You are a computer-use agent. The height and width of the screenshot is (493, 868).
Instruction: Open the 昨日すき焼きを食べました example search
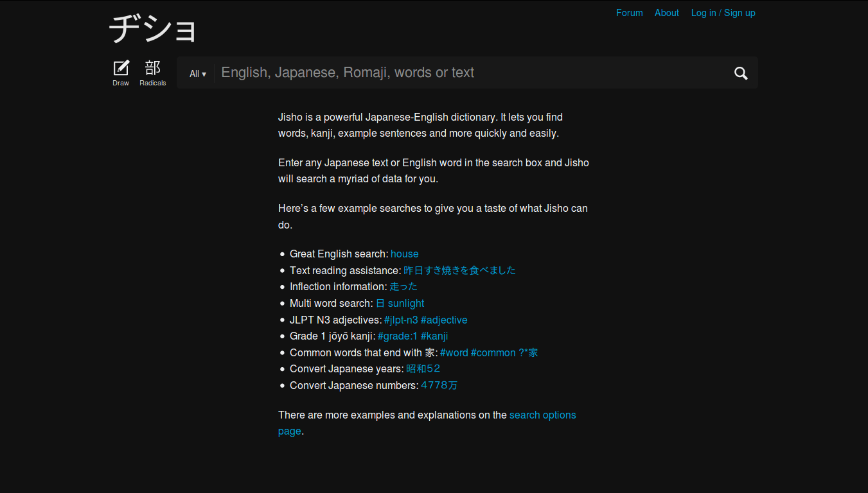coord(459,270)
